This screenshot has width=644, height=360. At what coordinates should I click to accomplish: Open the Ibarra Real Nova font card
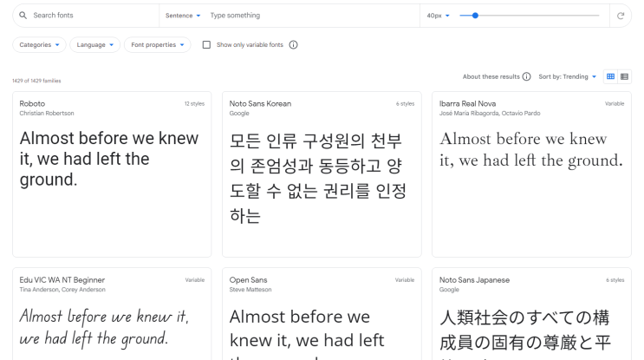(531, 174)
